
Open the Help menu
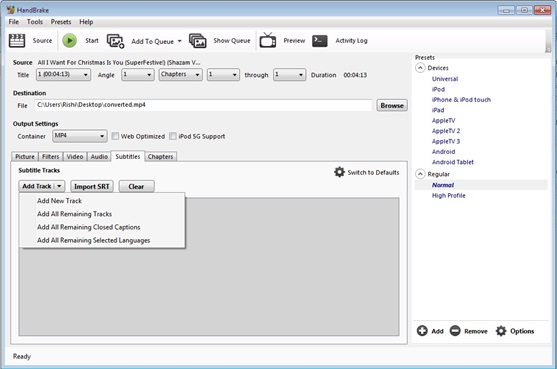tap(86, 22)
